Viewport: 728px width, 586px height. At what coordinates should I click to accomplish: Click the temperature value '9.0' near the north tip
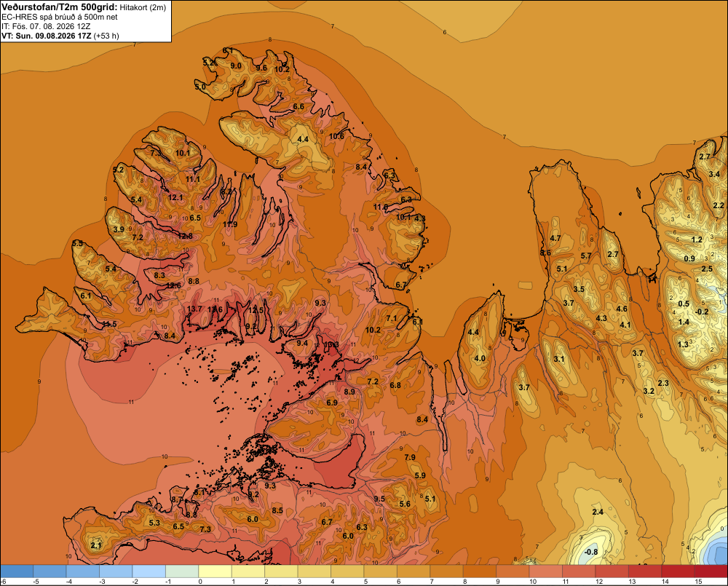coord(236,66)
